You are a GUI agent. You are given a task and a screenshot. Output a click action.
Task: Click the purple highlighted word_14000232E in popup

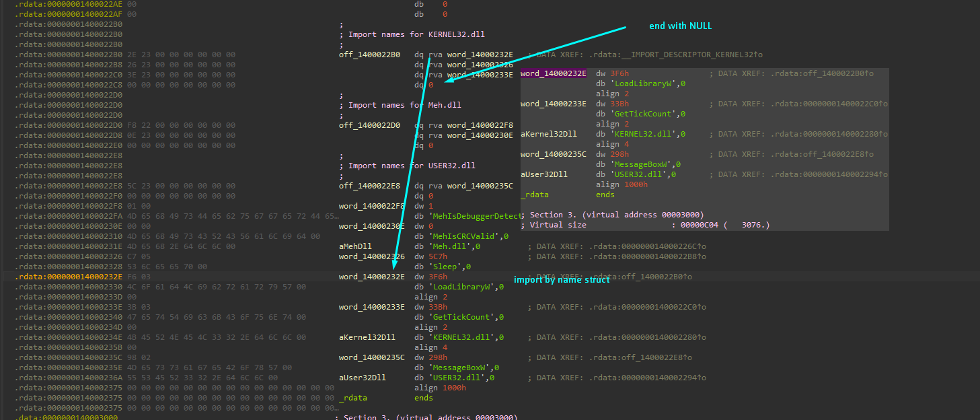coord(553,73)
